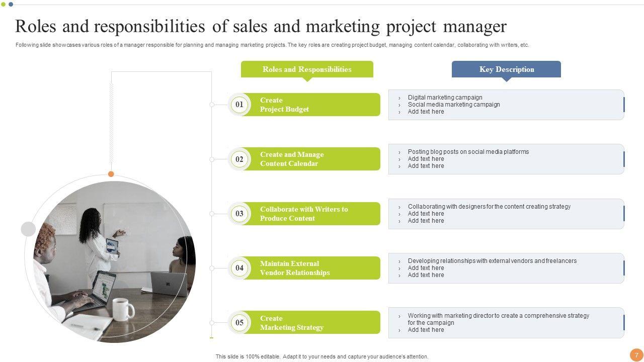644x362 pixels.
Task: Click the orange page number 7 badge
Action: tap(636, 354)
